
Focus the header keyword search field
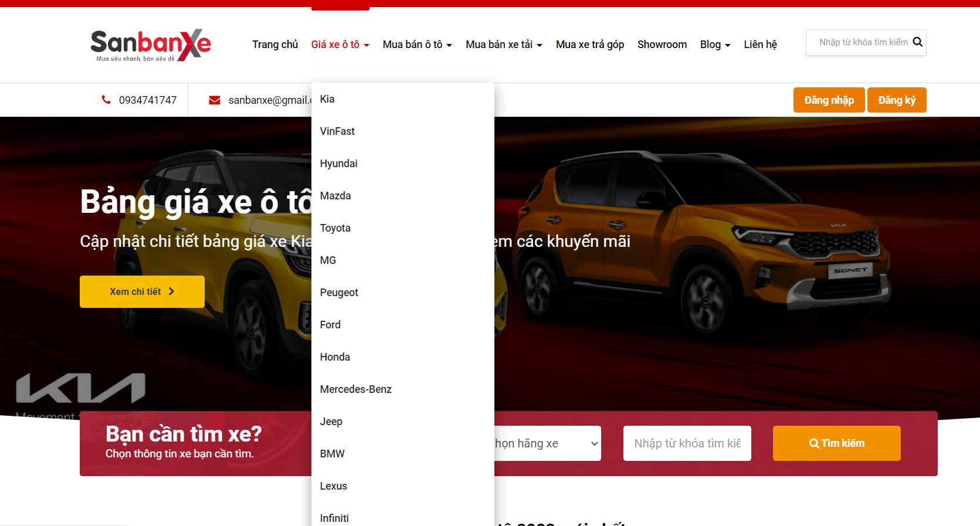point(862,42)
